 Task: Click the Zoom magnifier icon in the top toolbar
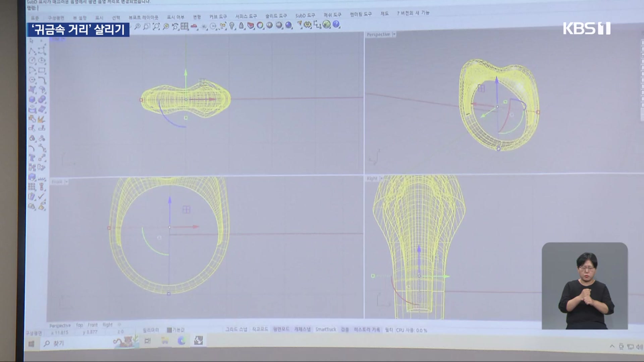pyautogui.click(x=137, y=26)
